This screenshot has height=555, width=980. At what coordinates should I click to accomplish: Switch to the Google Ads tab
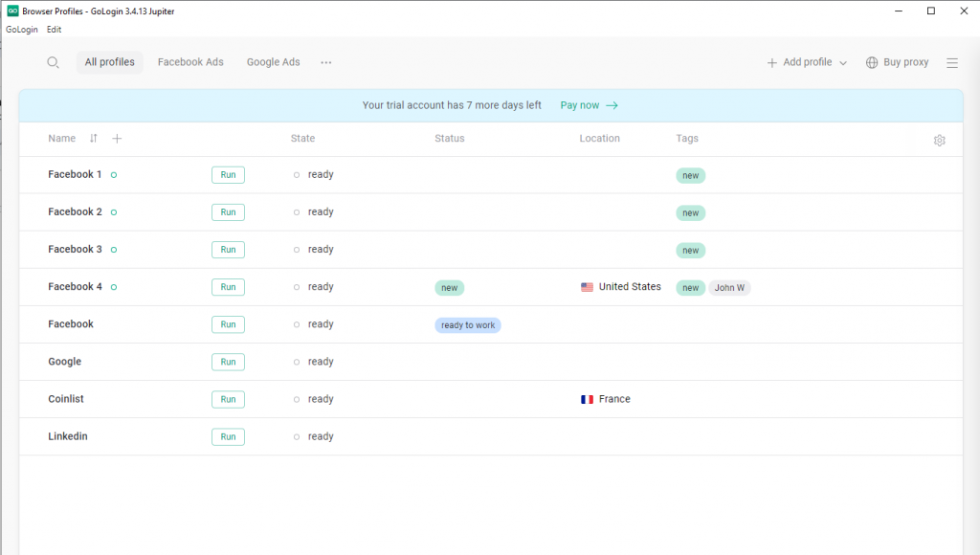click(x=273, y=62)
